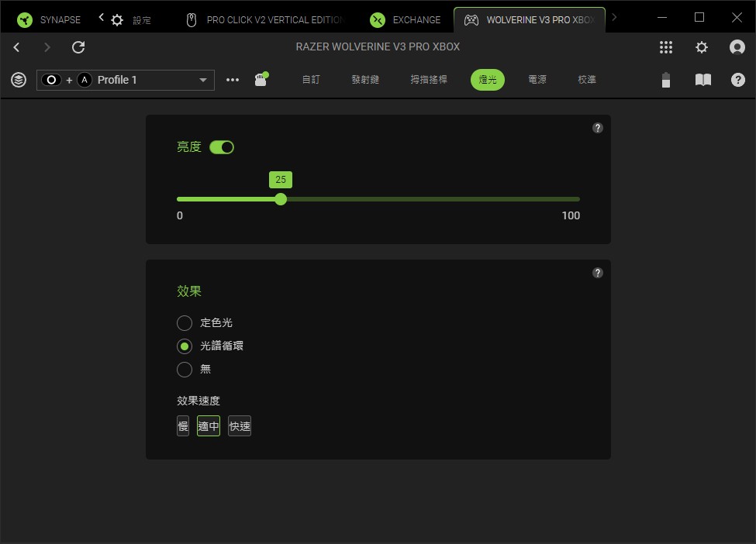Click the mouse icon on Pro Click tab
The width and height of the screenshot is (756, 544).
pyautogui.click(x=192, y=19)
